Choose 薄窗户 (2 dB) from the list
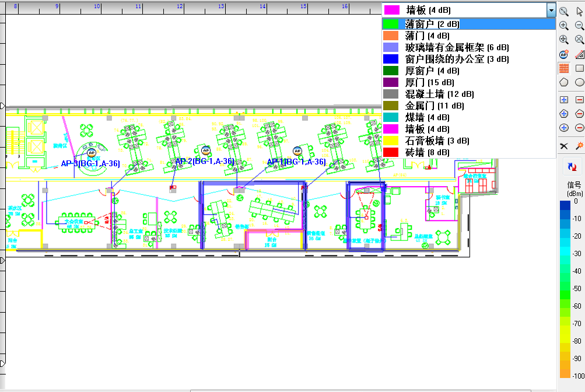 coord(432,24)
